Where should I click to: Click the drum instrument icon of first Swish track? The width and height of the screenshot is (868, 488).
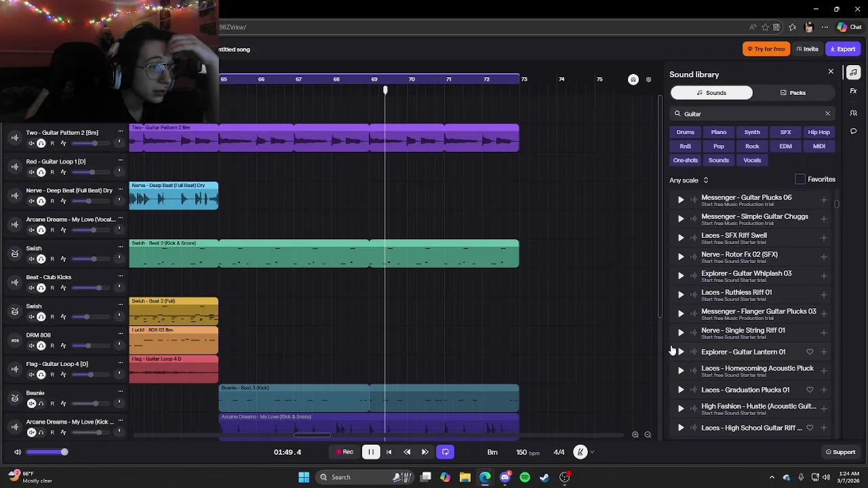click(x=15, y=253)
